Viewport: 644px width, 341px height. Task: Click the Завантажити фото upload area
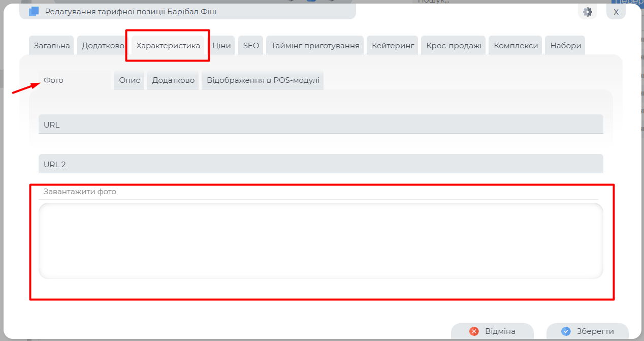[320, 241]
